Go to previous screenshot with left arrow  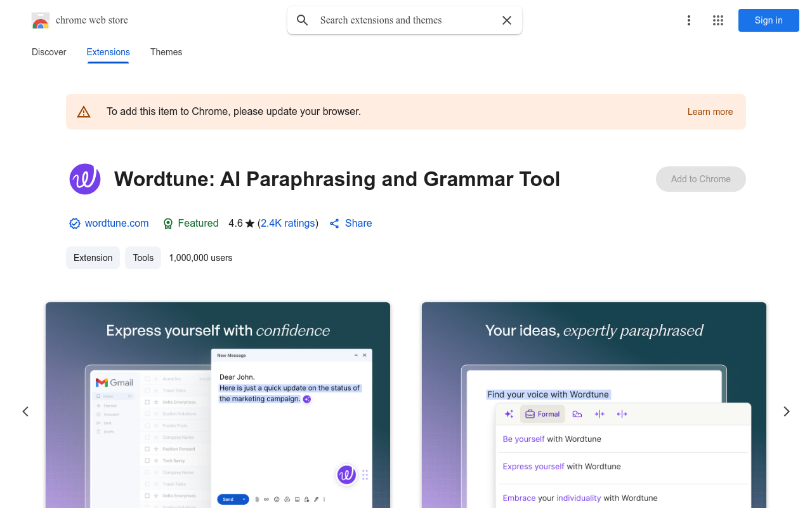[25, 411]
